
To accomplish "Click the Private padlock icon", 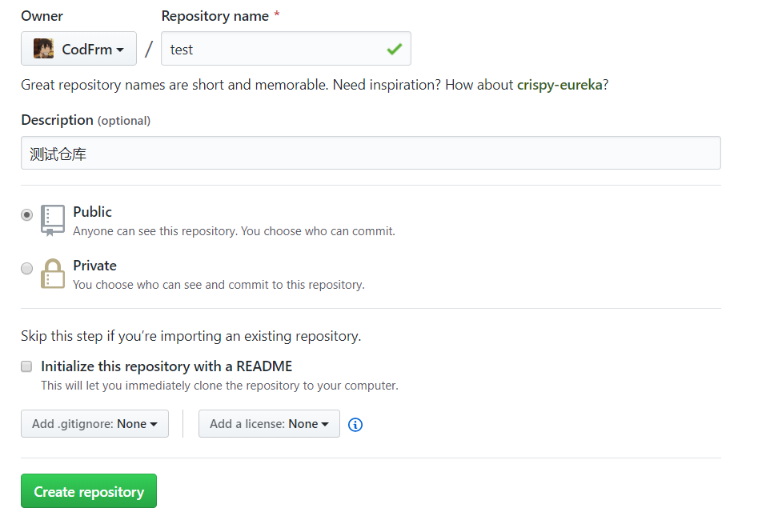I will pos(53,274).
